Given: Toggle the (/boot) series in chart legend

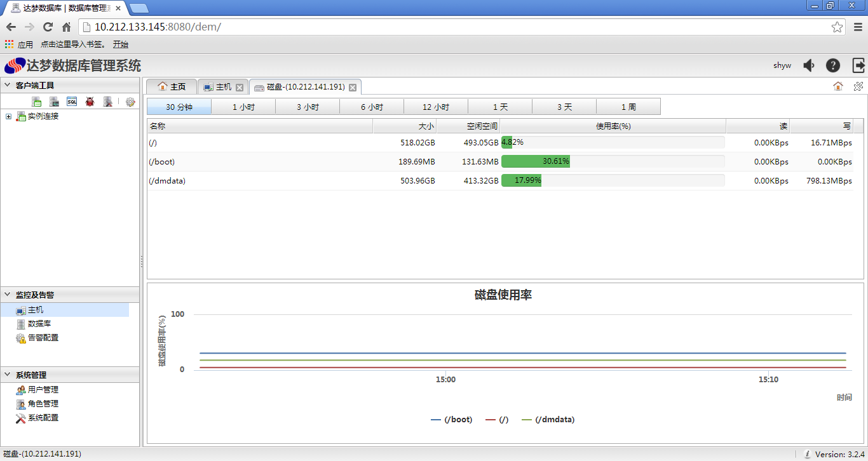Looking at the screenshot, I should pos(452,419).
